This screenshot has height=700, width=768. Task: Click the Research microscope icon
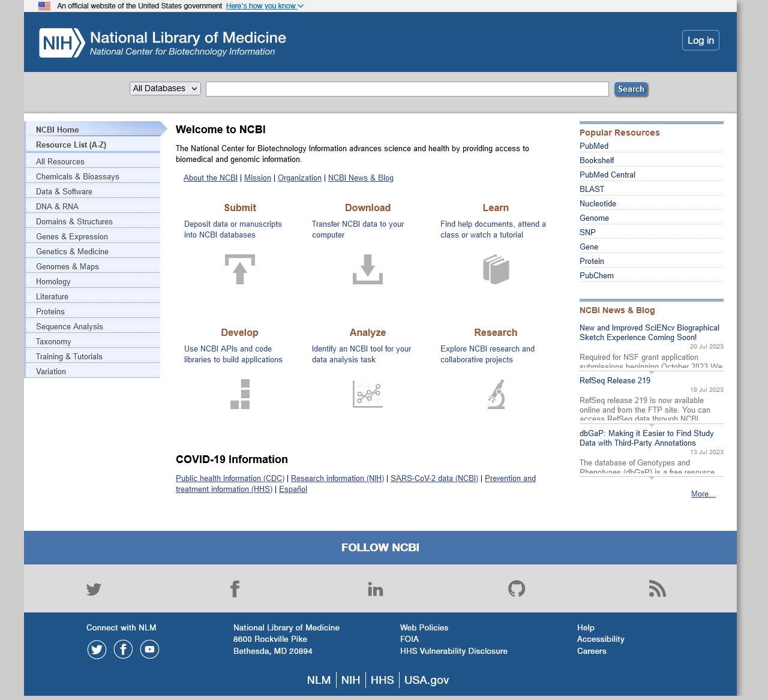pyautogui.click(x=496, y=394)
